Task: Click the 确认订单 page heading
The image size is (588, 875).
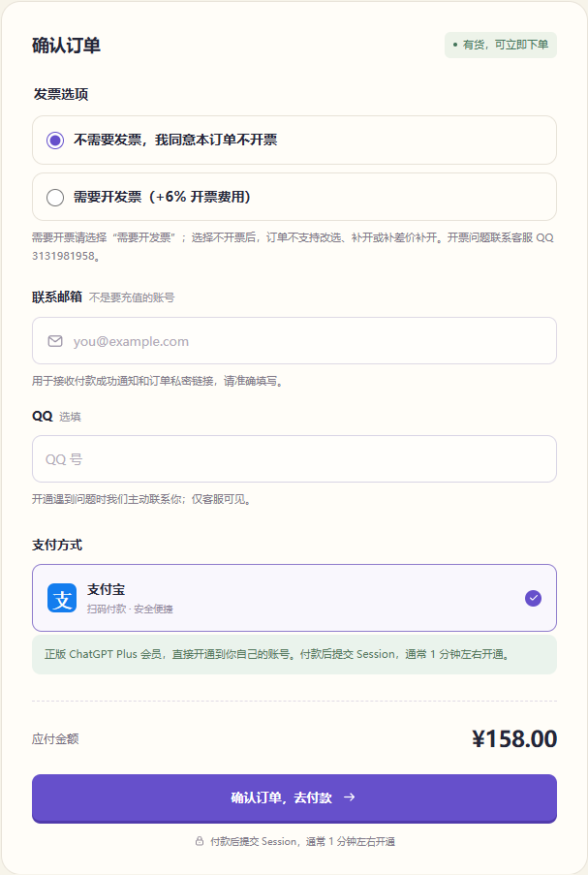Action: [x=66, y=46]
